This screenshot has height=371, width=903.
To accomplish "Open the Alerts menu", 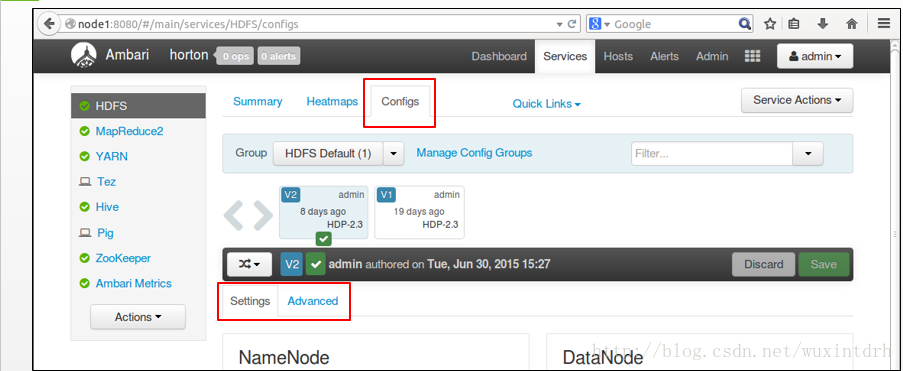I will tap(665, 56).
